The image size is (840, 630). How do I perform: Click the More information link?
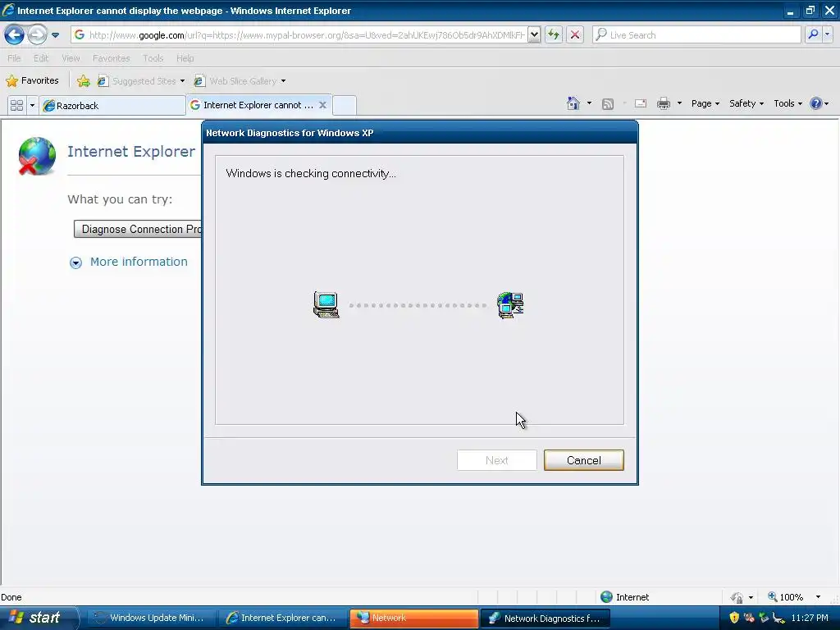click(x=139, y=262)
